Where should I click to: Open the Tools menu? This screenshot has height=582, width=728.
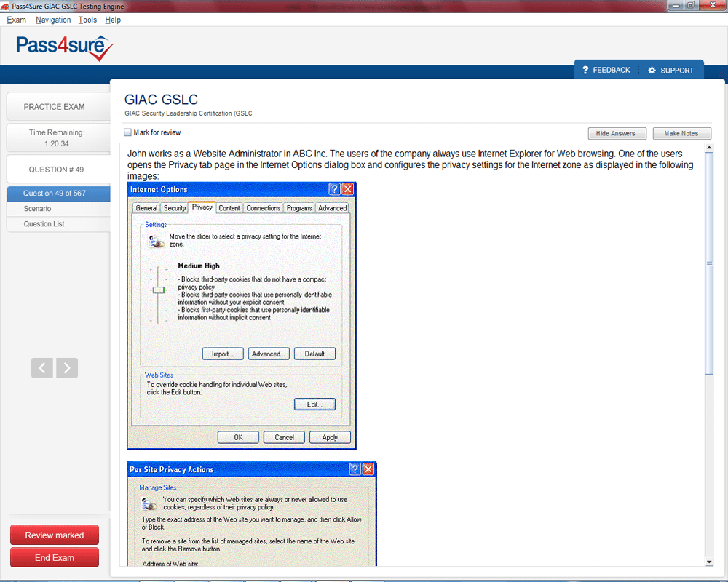tap(87, 20)
